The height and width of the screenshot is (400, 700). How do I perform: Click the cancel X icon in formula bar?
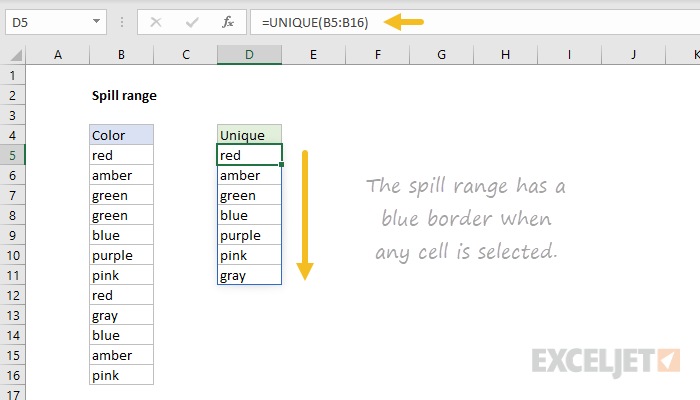click(x=154, y=22)
